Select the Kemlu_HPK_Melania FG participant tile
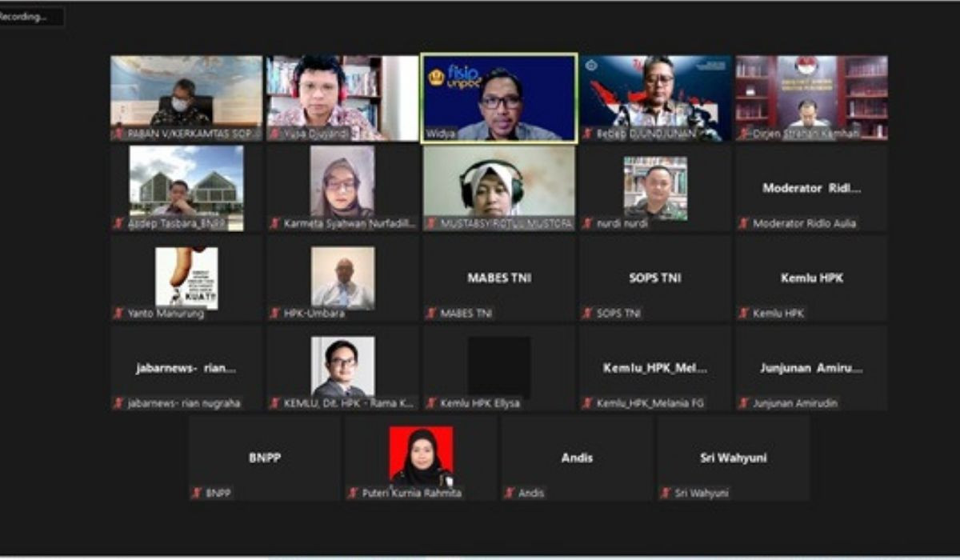The image size is (960, 560). tap(654, 368)
